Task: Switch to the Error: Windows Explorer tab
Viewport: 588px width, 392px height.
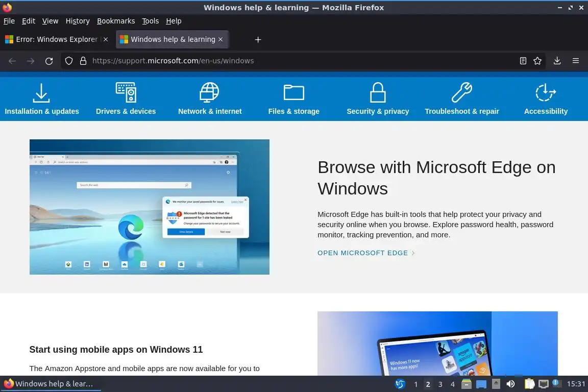Action: [x=56, y=39]
